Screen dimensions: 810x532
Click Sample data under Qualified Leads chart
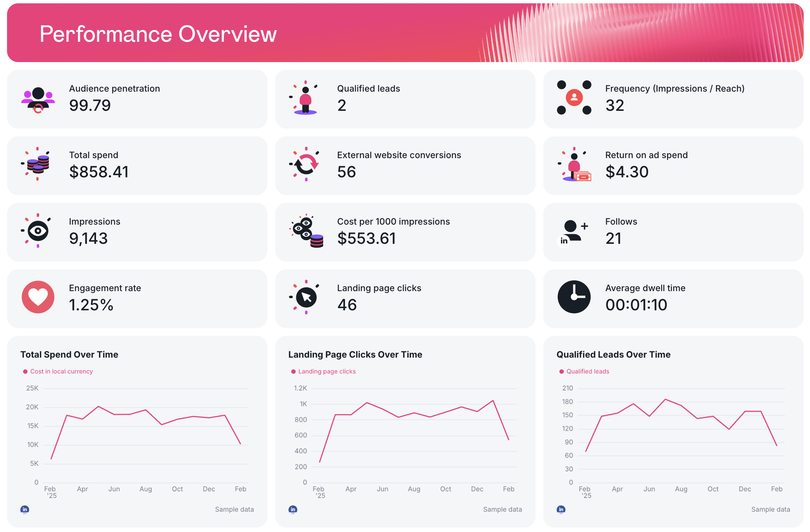[770, 509]
